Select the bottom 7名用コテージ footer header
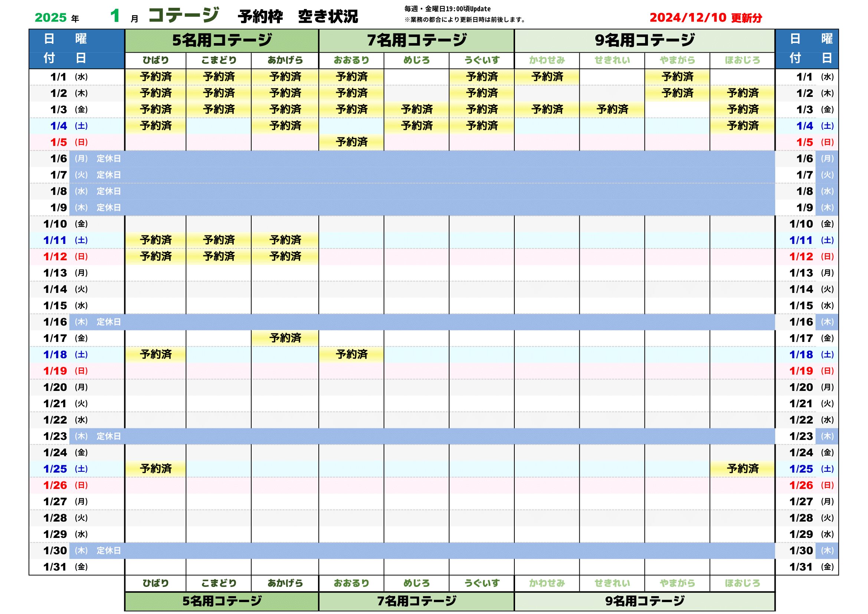Viewport: 868px width, 614px height. click(417, 601)
